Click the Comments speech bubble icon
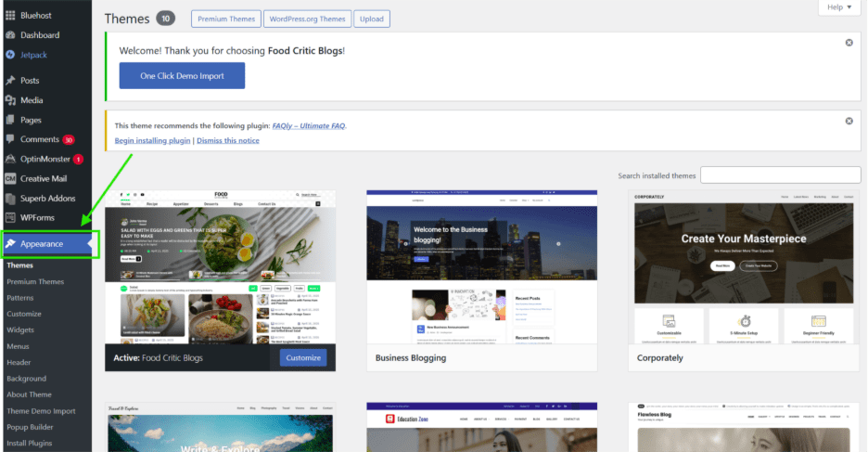The image size is (868, 452). (10, 139)
